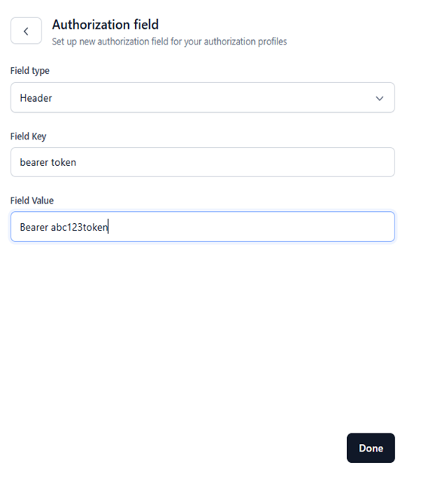Screen dimensions: 448x484
Task: Select the Header value in Field type
Action: pos(35,98)
